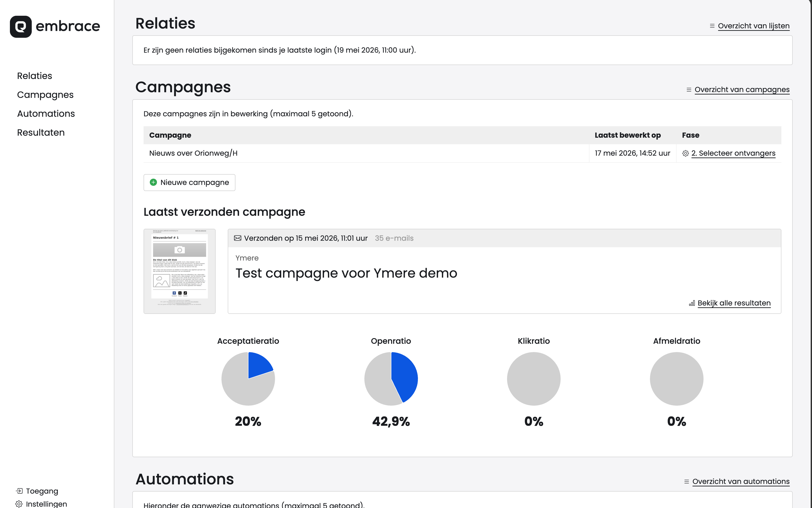Viewport: 812px width, 508px height.
Task: Click envelope icon beside Verzonden op
Action: tap(238, 238)
